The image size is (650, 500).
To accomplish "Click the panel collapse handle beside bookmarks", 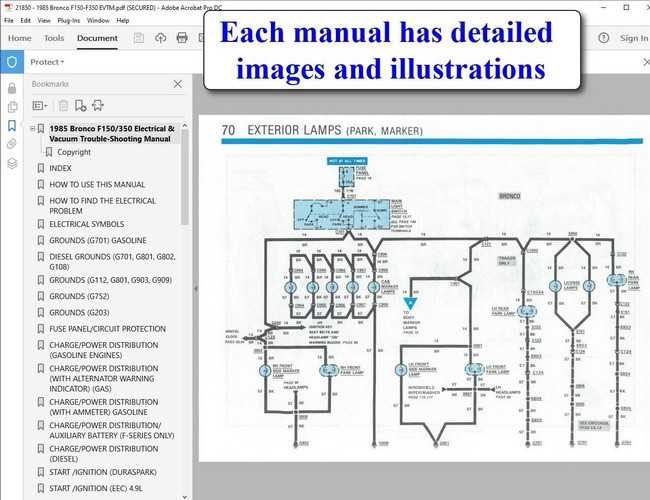I will pos(195,288).
